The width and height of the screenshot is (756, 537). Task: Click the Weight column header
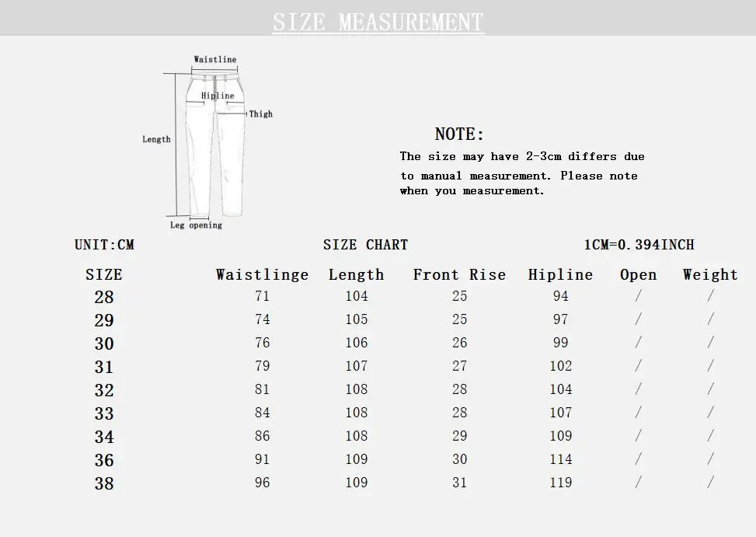(x=710, y=275)
